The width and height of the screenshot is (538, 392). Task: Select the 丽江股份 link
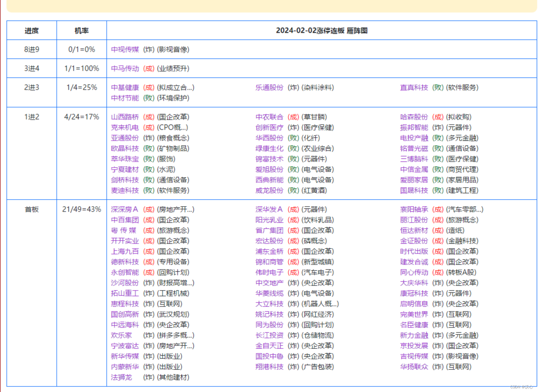point(414,220)
